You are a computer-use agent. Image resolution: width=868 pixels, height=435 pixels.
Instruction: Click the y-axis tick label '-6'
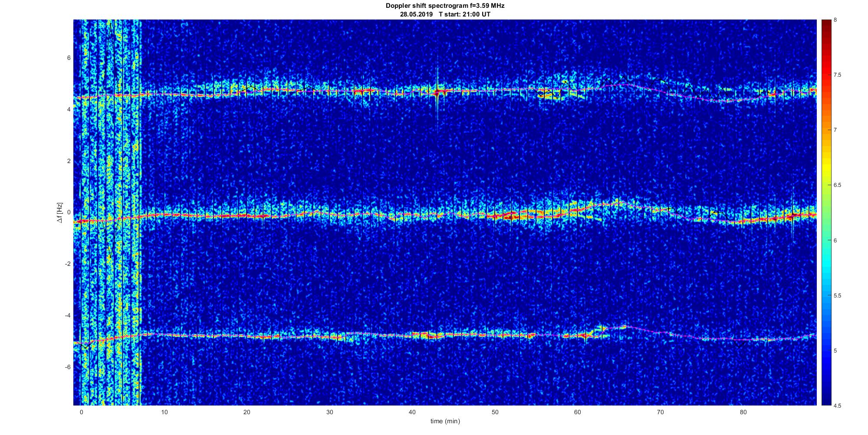tap(67, 367)
